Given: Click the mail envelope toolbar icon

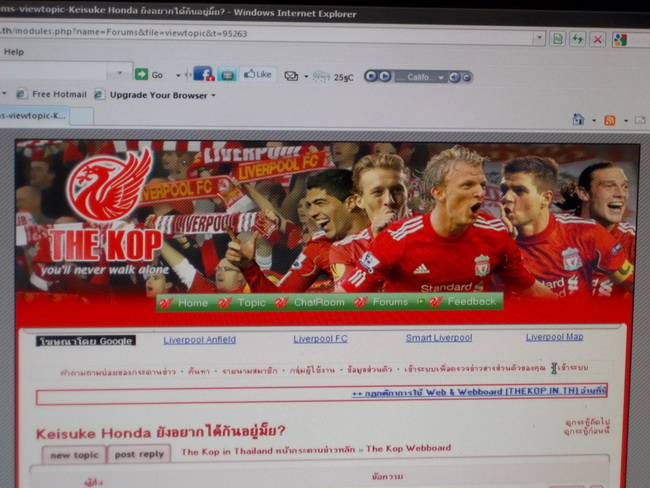Looking at the screenshot, I should click(291, 76).
